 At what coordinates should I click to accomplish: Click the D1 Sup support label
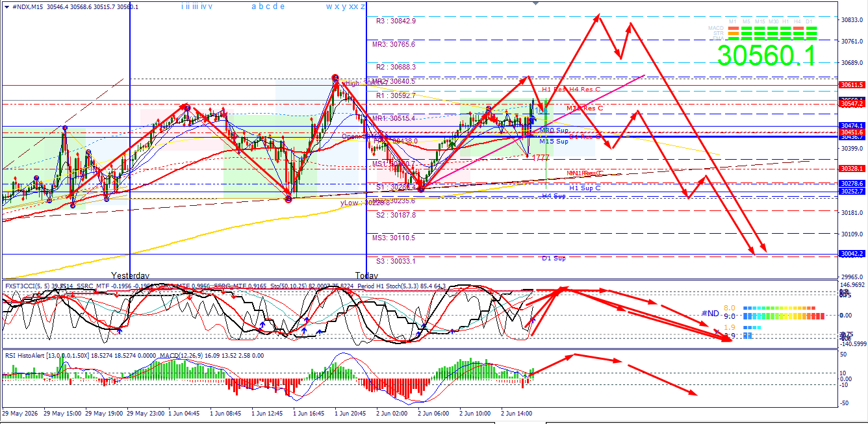(554, 258)
